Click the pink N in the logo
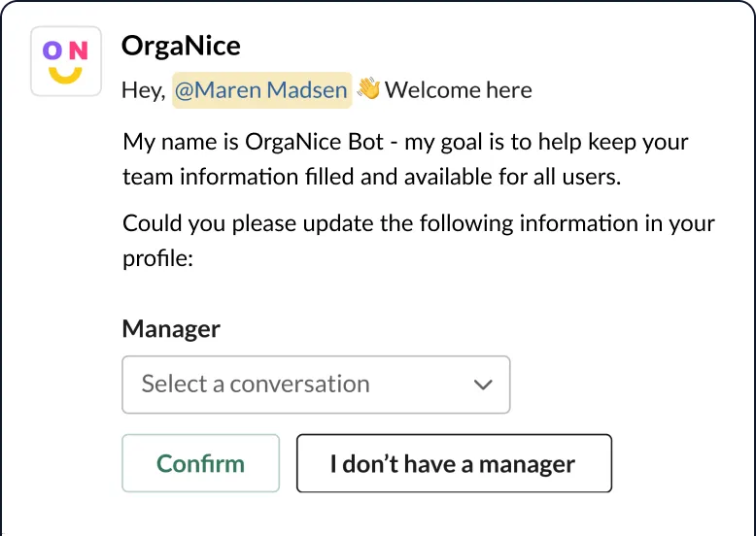The width and height of the screenshot is (756, 536). click(x=79, y=50)
